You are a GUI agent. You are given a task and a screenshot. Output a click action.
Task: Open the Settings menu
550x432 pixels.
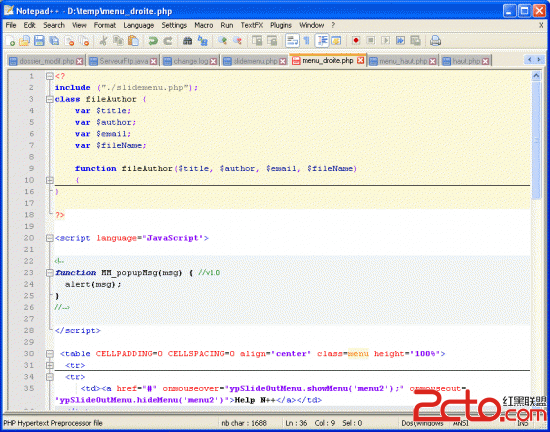tap(174, 25)
